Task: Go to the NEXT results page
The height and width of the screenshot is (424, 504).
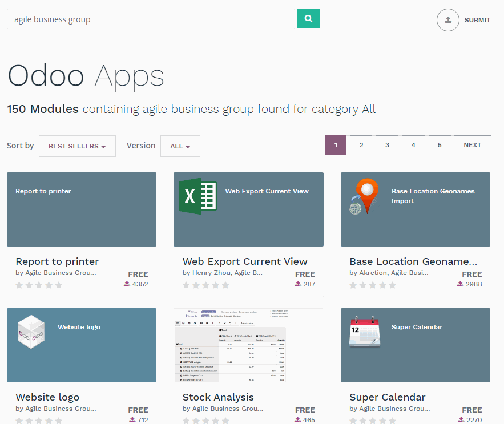Action: tap(472, 145)
